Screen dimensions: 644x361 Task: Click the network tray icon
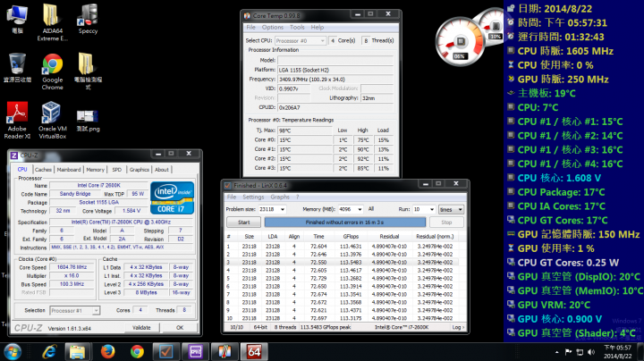[x=580, y=352]
